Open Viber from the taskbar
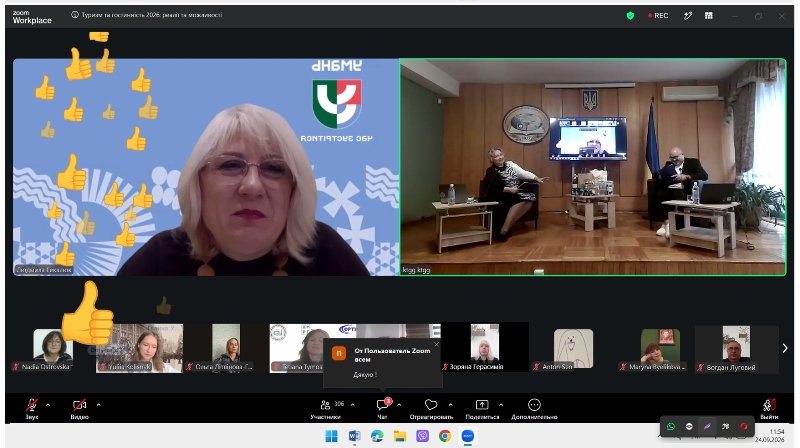Screen dimensions: 800x448 [x=422, y=436]
